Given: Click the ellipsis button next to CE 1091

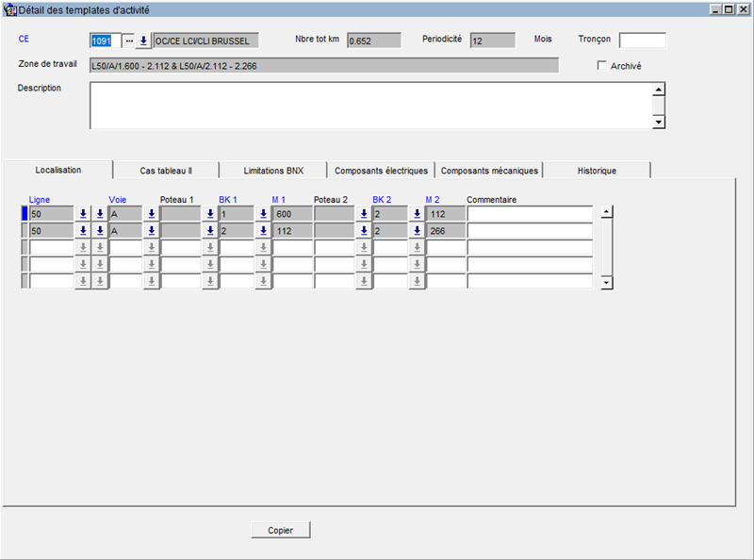Looking at the screenshot, I should [129, 41].
